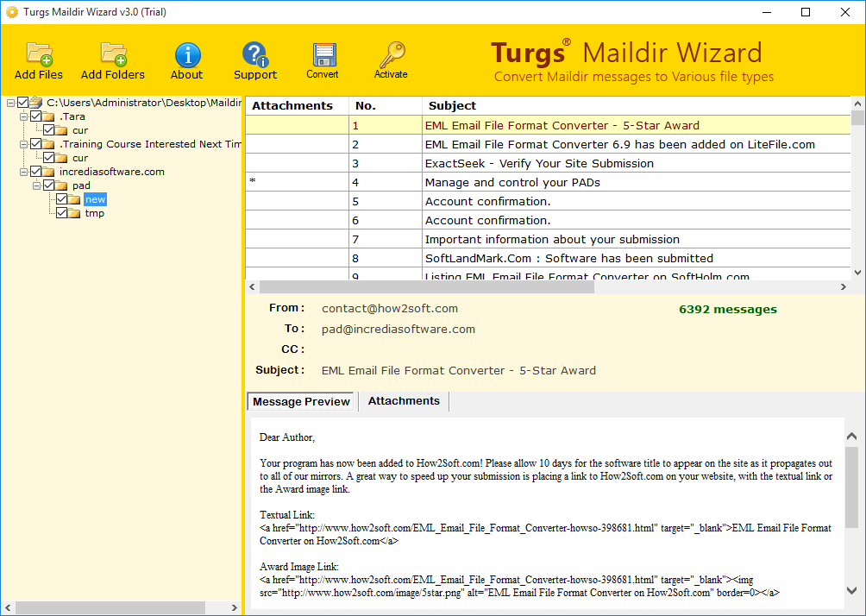
Task: Click the 6392 messages counter
Action: (728, 310)
